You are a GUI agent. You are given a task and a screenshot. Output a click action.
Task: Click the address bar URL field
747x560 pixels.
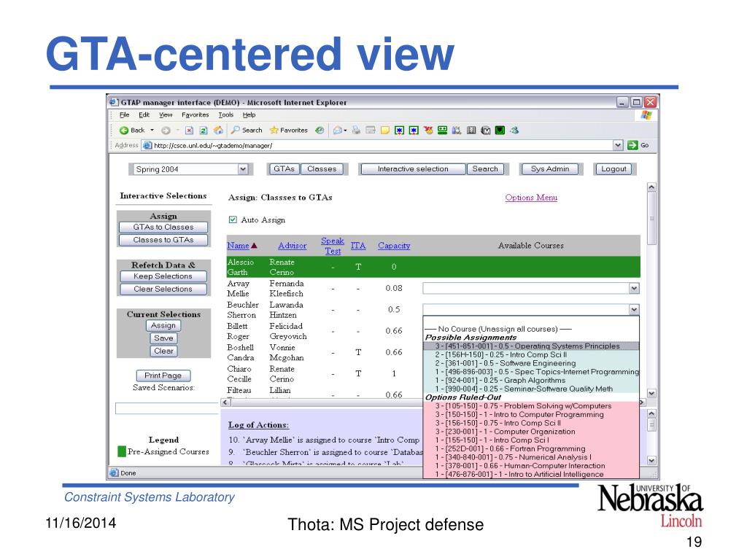coord(382,145)
